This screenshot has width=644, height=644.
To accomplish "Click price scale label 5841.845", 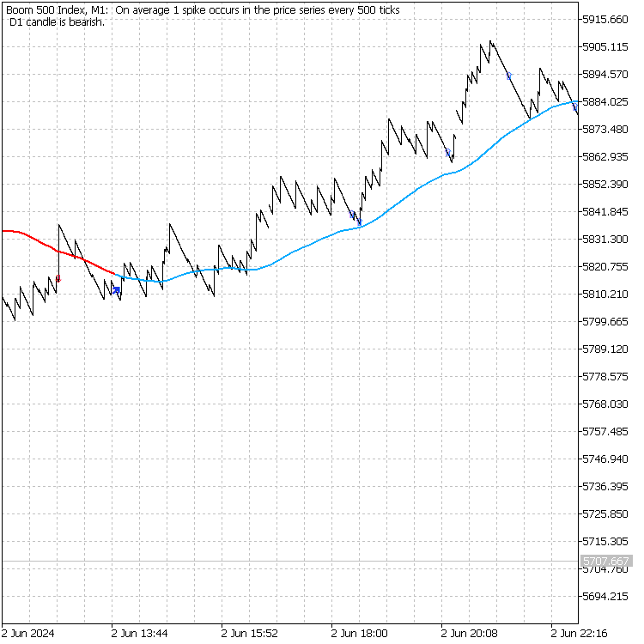I will point(605,212).
